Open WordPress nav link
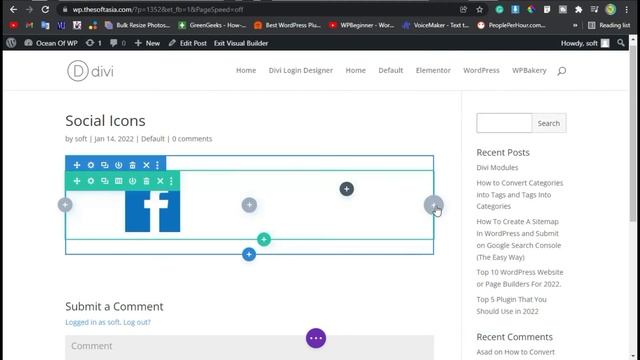This screenshot has height=360, width=640. [481, 70]
